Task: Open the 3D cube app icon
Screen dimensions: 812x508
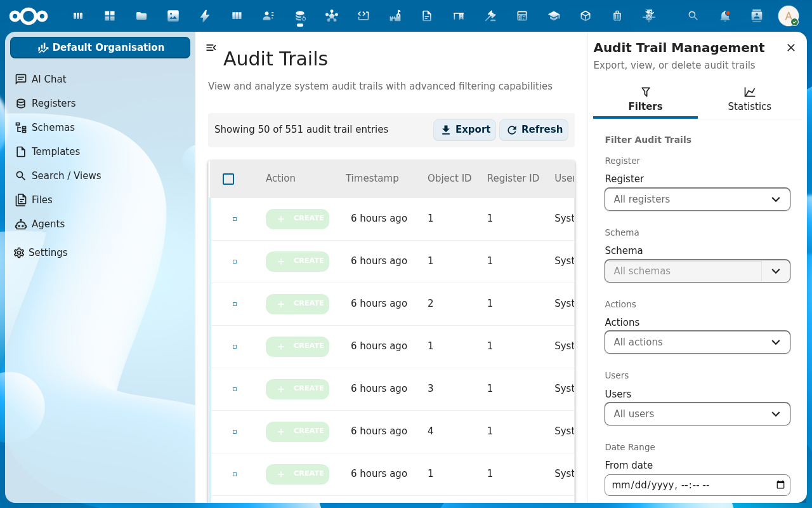Action: click(586, 16)
